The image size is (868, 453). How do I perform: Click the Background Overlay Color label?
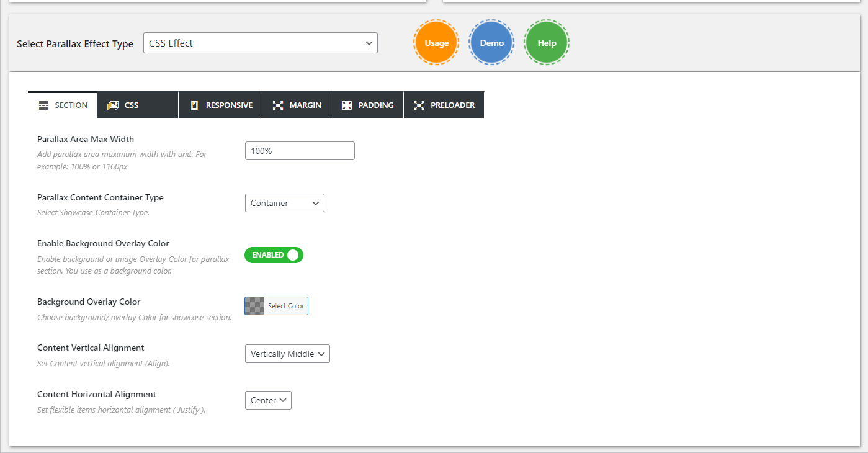pos(89,302)
